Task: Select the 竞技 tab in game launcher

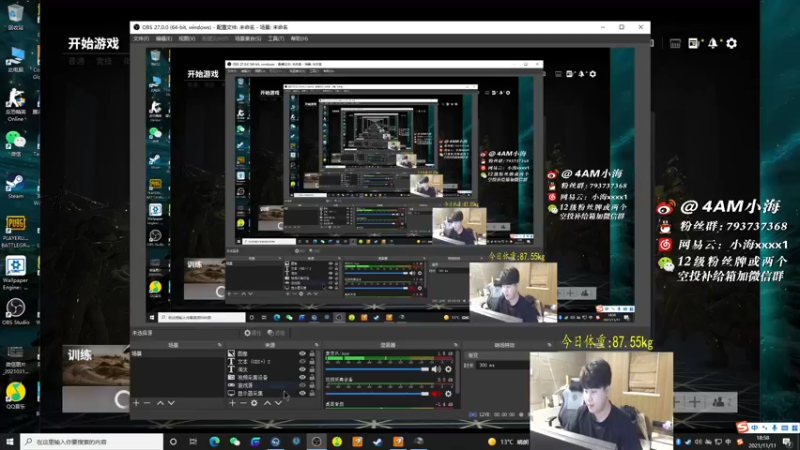Action: (104, 61)
